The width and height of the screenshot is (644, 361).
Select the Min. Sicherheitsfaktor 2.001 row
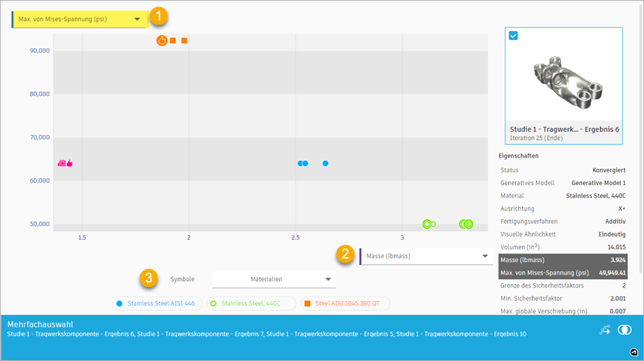click(563, 299)
